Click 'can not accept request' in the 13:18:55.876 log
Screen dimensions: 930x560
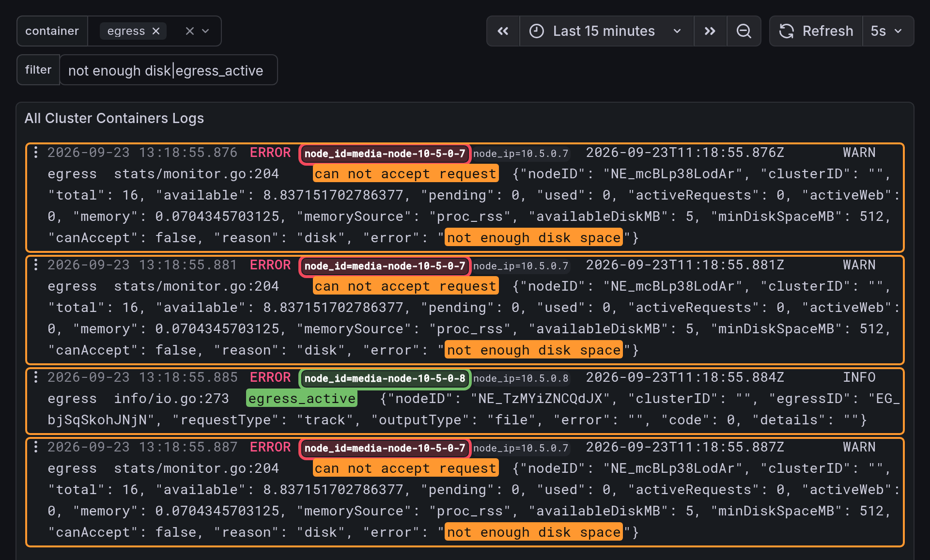[405, 174]
